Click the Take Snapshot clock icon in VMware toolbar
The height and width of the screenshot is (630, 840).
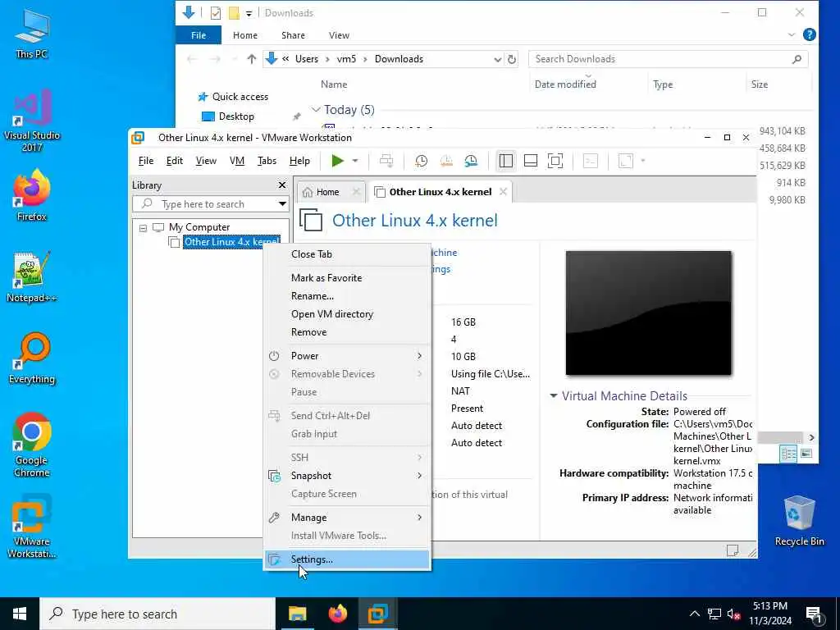421,161
